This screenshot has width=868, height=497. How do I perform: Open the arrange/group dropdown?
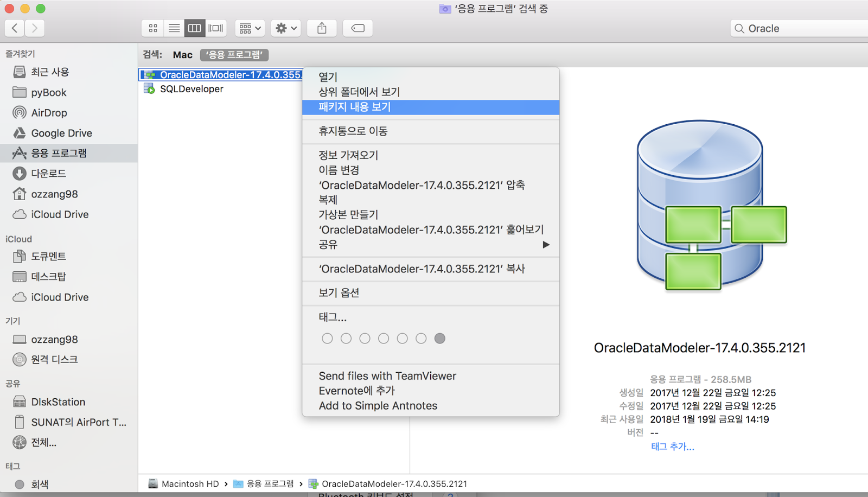[249, 28]
